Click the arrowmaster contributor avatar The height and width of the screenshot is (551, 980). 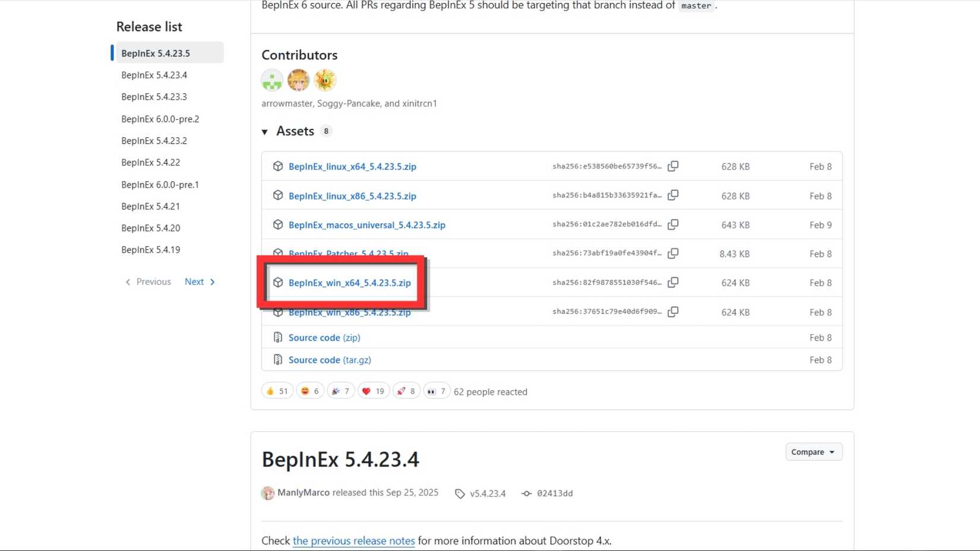[272, 80]
